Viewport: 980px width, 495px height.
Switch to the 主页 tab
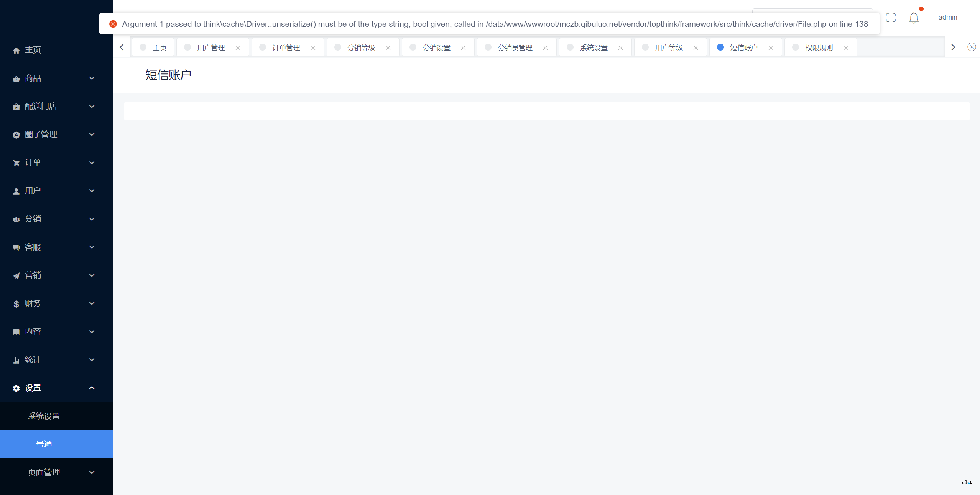click(x=153, y=48)
